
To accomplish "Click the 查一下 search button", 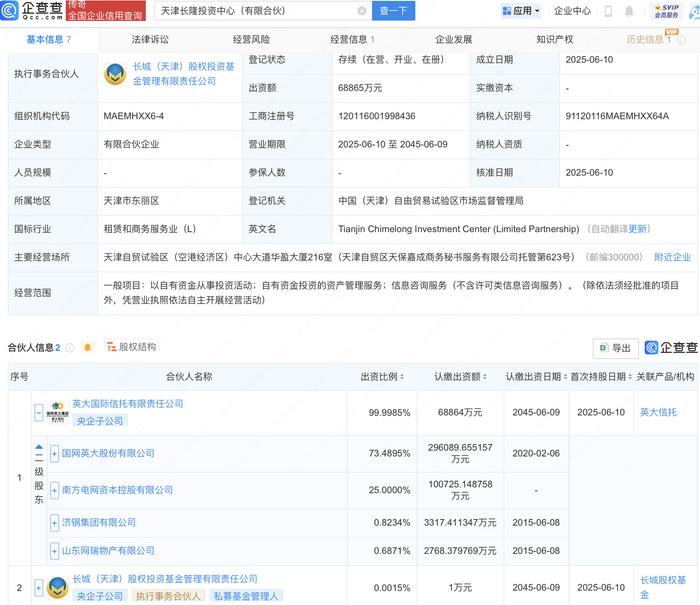I will coord(393,11).
